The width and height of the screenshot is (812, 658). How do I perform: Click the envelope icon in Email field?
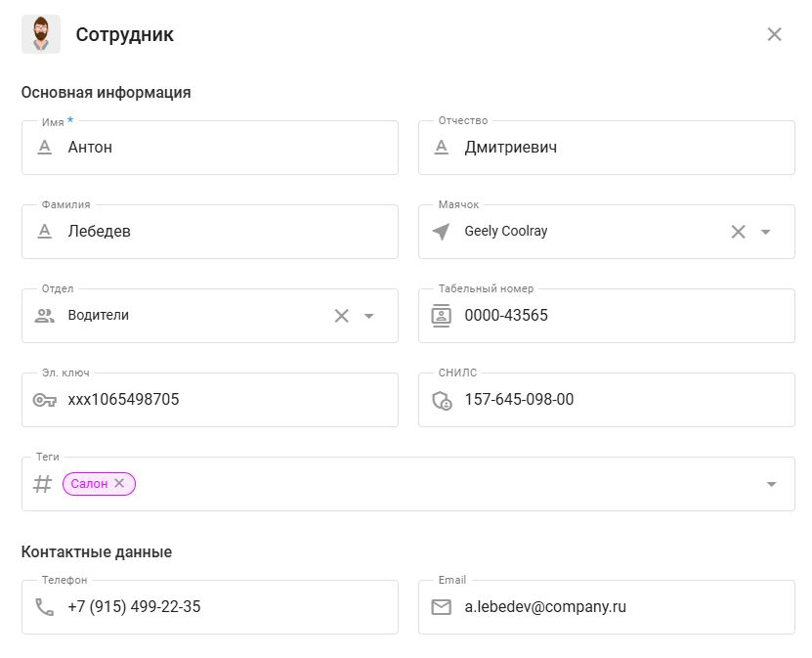[x=442, y=607]
